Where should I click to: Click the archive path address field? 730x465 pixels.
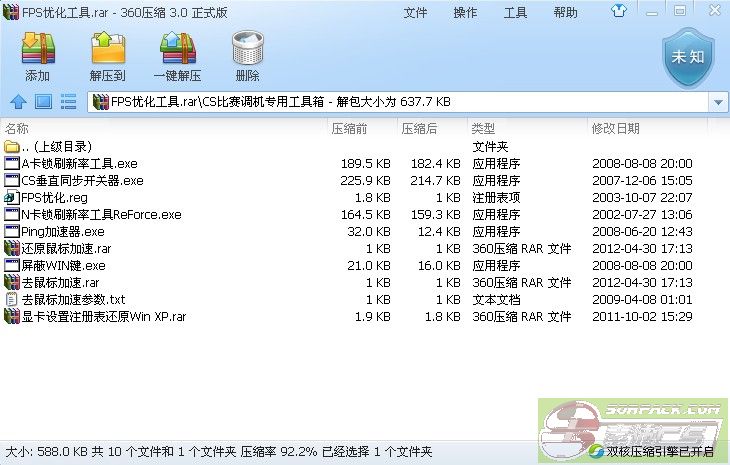point(400,102)
